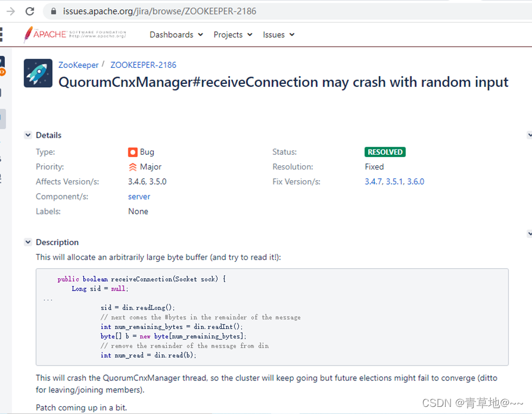Click the Labels 'None' value
The height and width of the screenshot is (414, 532).
(x=138, y=211)
